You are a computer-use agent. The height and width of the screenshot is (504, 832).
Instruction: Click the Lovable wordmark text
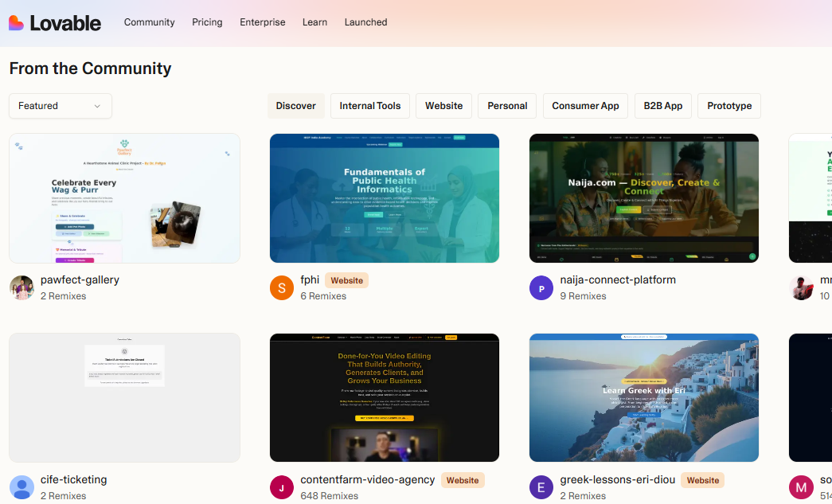65,23
